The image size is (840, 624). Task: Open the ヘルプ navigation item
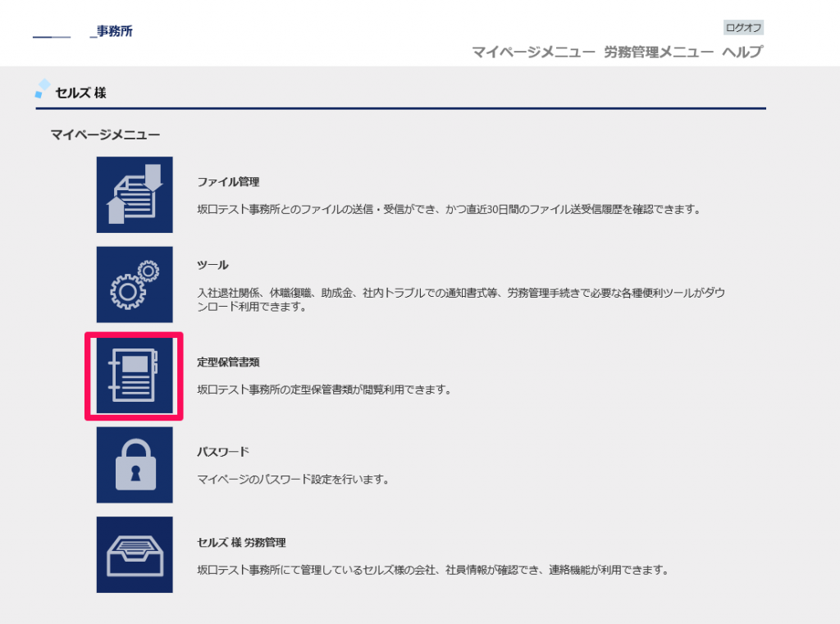click(x=742, y=52)
